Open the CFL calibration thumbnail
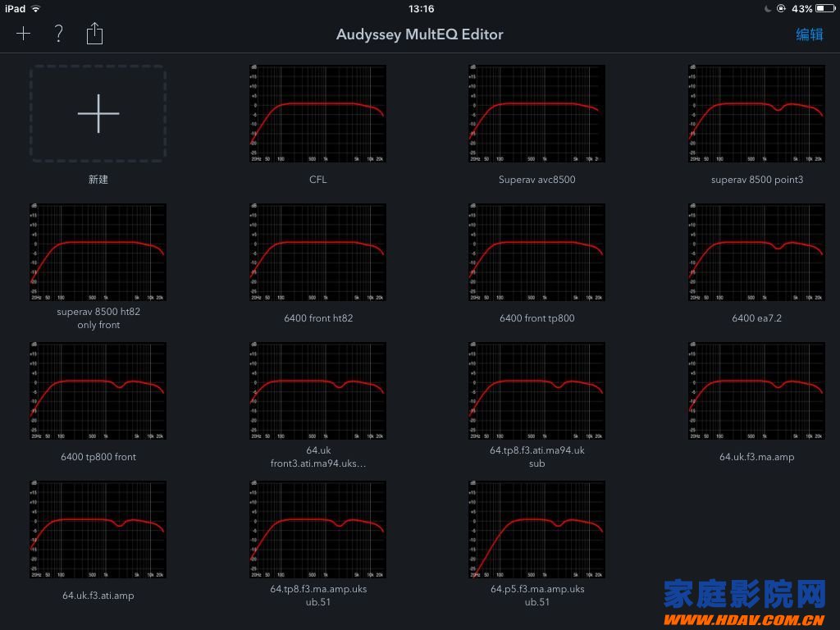840x630 pixels. 317,113
